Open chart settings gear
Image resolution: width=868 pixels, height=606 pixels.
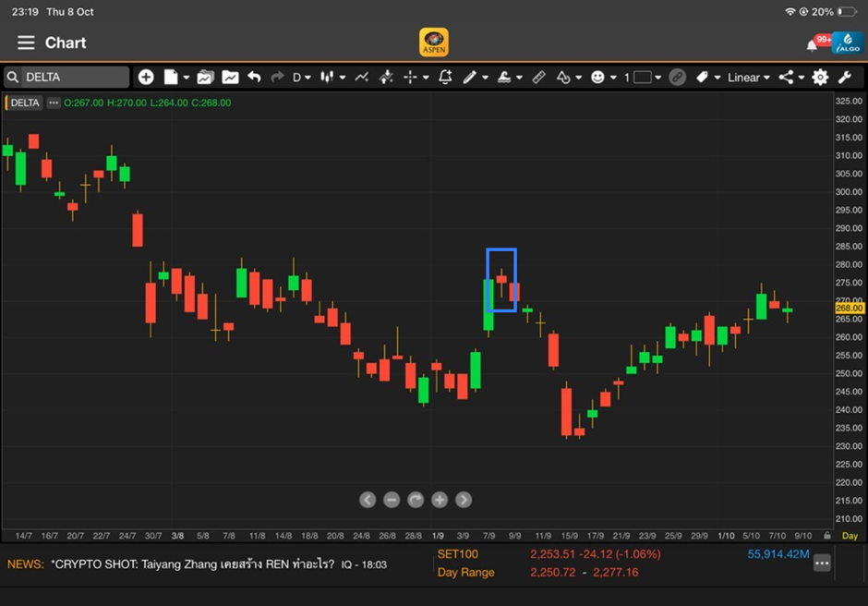[820, 77]
